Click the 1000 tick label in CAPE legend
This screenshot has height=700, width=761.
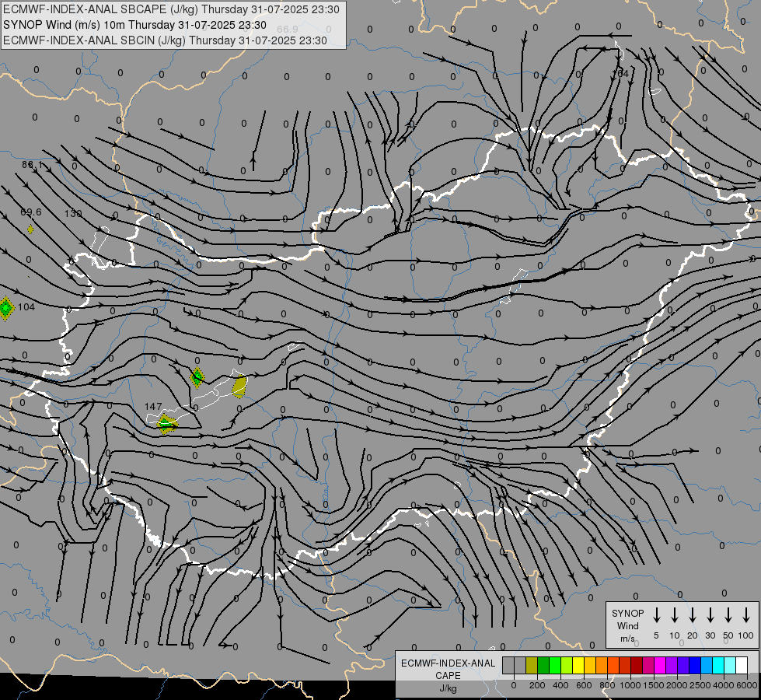630,685
